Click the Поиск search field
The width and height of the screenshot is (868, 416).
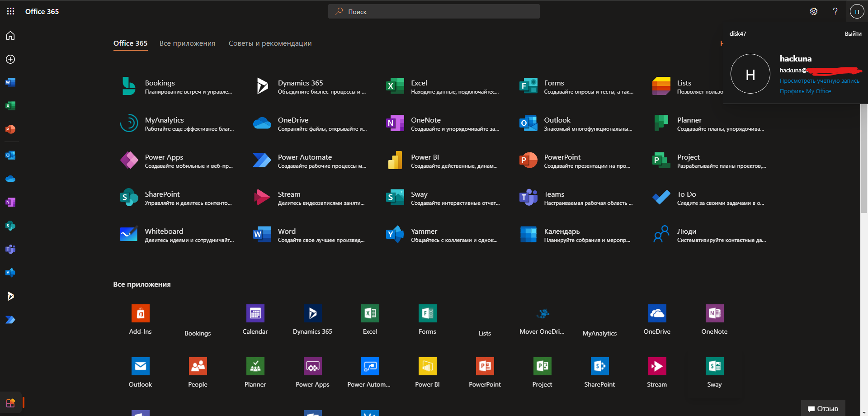[434, 11]
